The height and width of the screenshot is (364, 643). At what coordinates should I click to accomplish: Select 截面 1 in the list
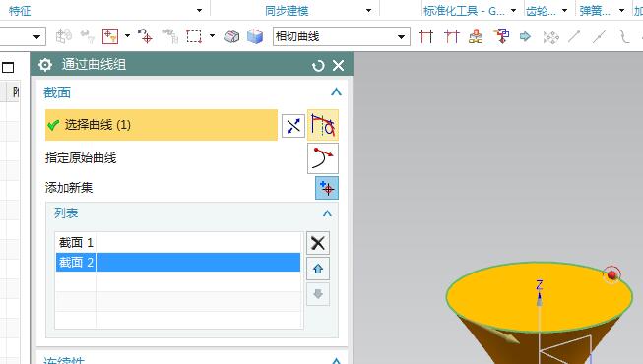(x=178, y=243)
